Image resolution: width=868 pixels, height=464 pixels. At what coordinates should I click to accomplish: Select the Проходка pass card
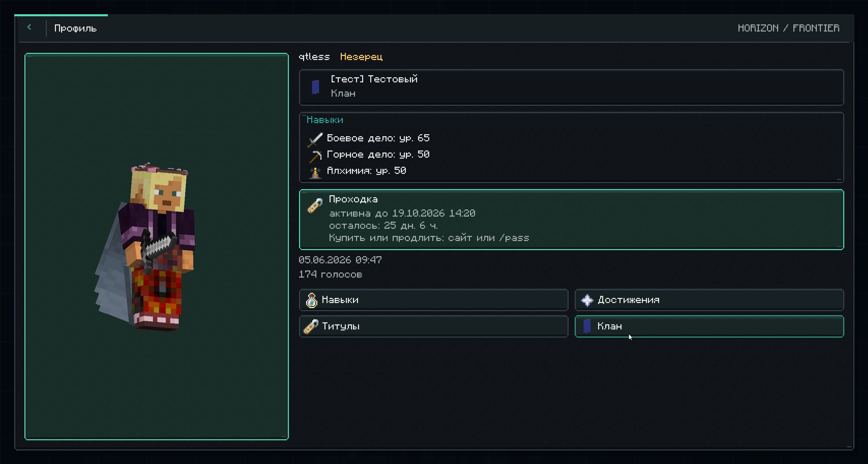click(x=571, y=220)
